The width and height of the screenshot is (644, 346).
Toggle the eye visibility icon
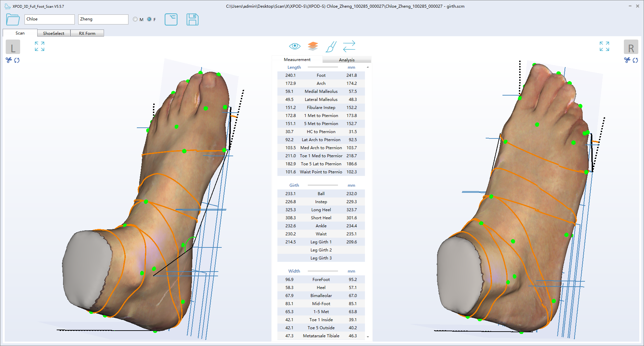click(294, 46)
